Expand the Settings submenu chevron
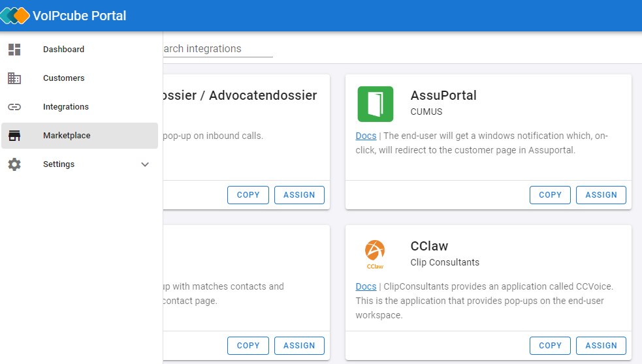The height and width of the screenshot is (364, 642). click(145, 164)
